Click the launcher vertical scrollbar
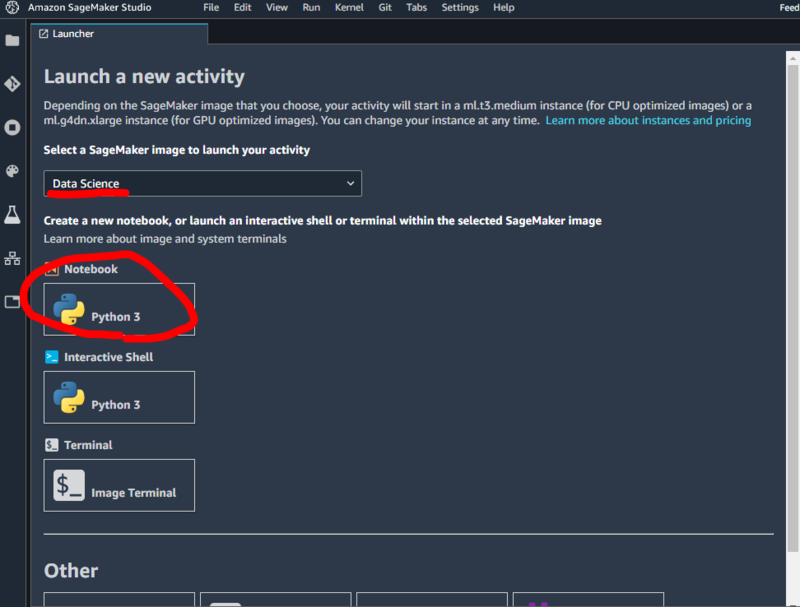The image size is (800, 607). [792, 308]
